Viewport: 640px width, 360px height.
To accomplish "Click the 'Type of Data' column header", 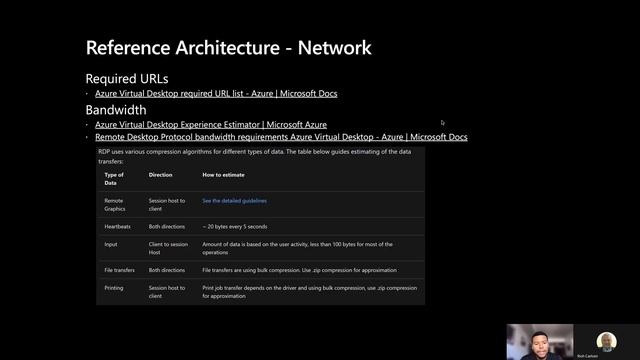I will point(114,179).
